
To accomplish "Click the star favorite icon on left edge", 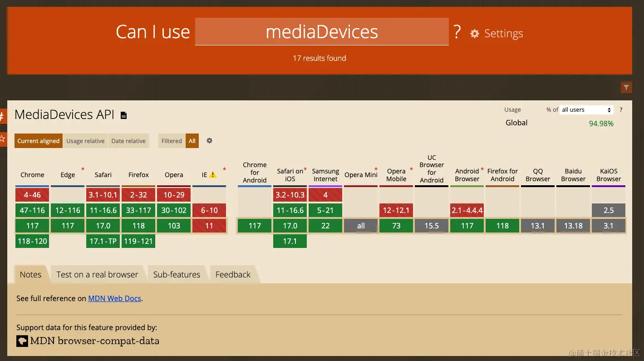I will (x=3, y=138).
